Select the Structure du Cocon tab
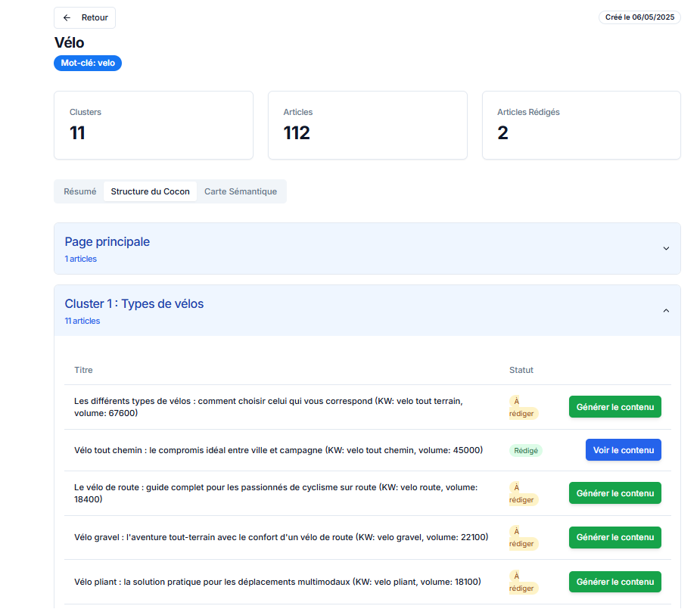 [x=150, y=191]
